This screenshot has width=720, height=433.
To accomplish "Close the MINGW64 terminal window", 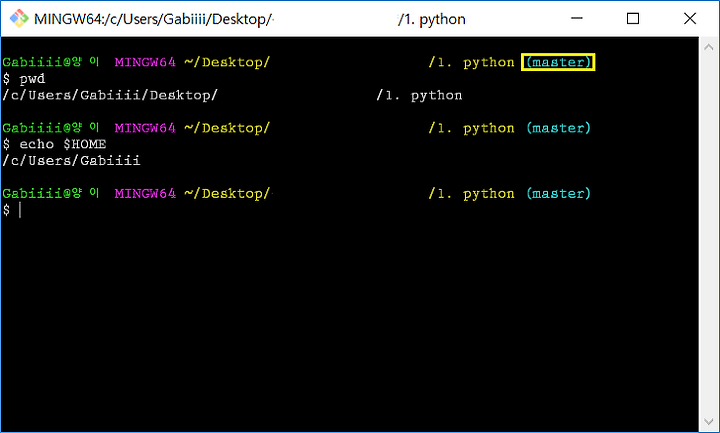I will click(x=690, y=19).
